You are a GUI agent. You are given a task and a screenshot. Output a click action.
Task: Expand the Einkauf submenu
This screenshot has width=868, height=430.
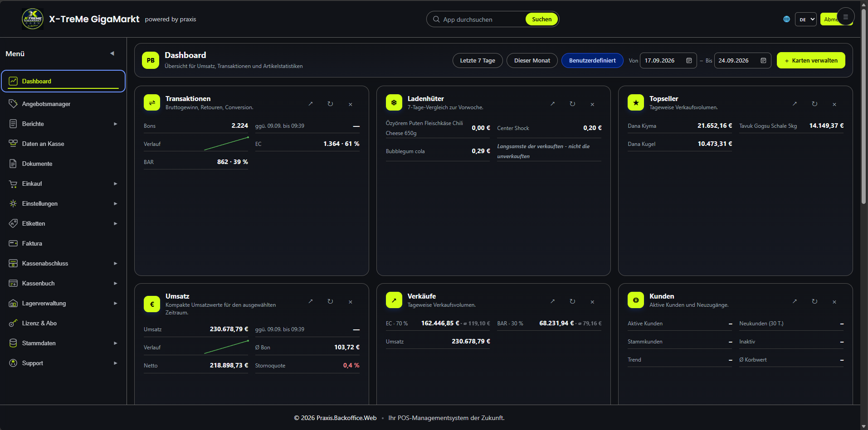pos(116,184)
